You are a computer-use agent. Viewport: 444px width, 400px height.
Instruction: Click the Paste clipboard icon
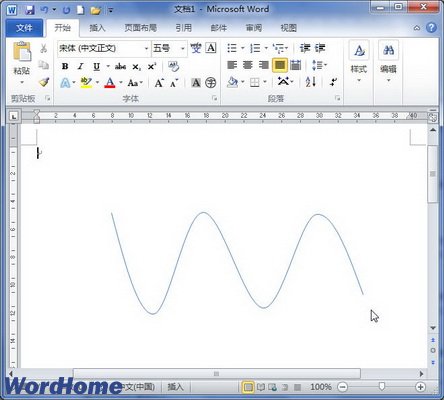pyautogui.click(x=22, y=52)
